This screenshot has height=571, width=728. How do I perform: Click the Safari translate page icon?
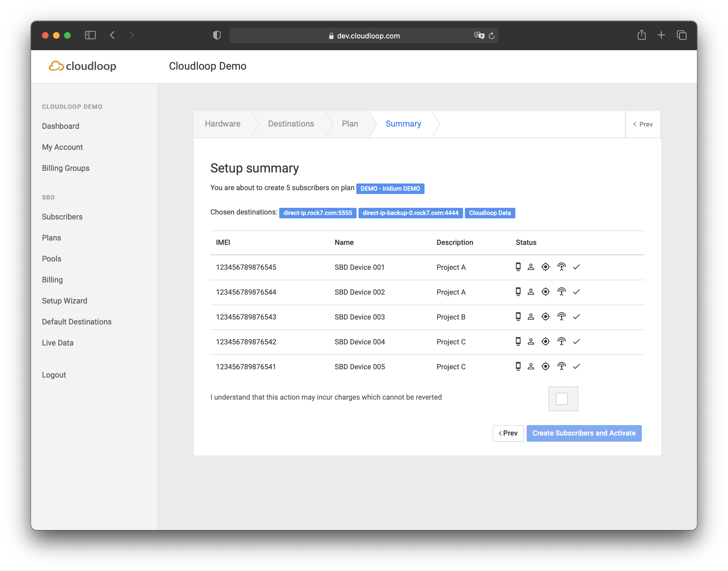[479, 35]
